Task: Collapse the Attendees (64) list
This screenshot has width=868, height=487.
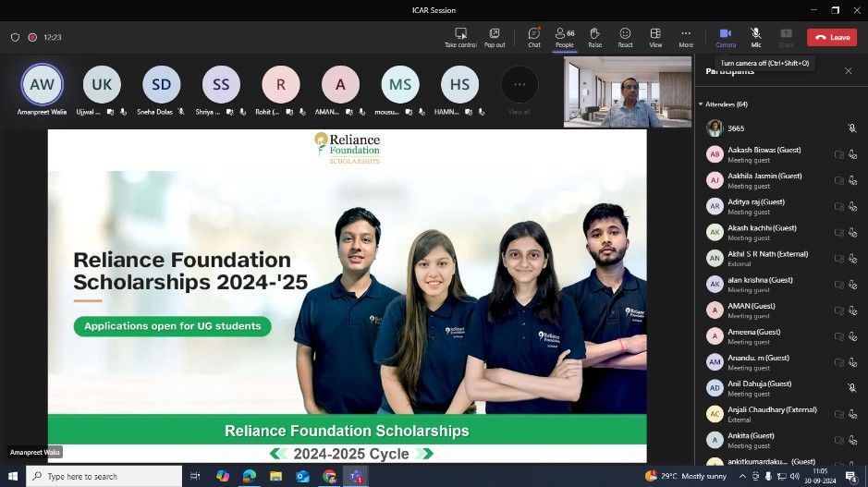Action: coord(701,104)
